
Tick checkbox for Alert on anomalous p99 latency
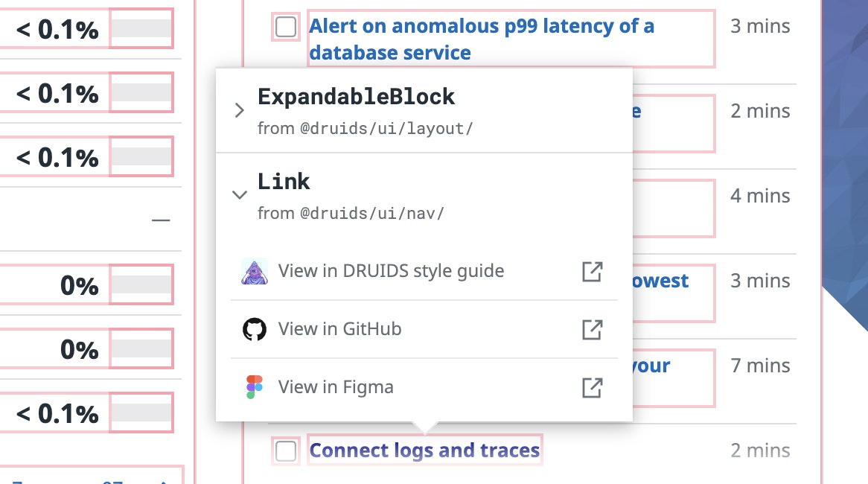coord(286,28)
